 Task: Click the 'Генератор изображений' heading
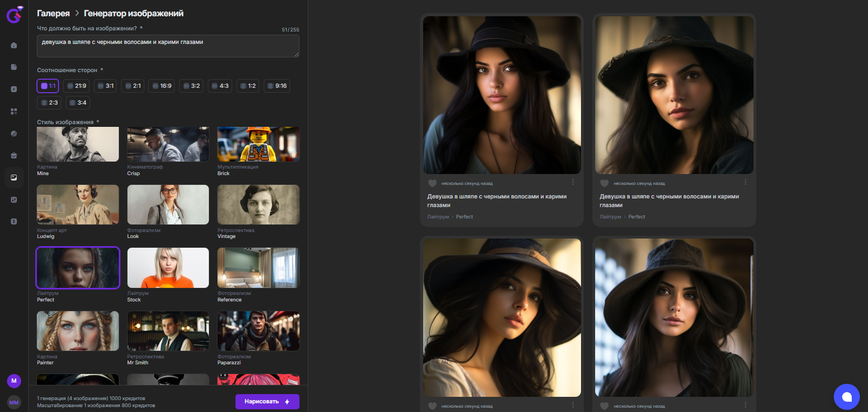click(x=133, y=13)
